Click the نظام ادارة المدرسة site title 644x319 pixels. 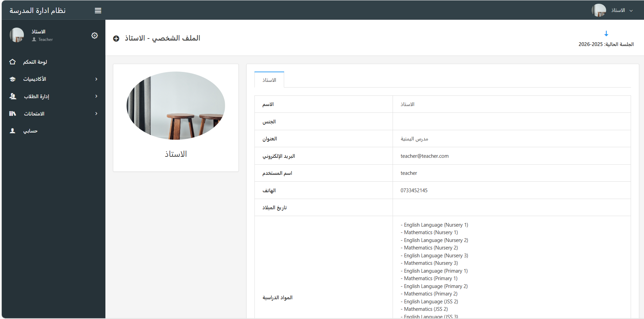tap(38, 11)
